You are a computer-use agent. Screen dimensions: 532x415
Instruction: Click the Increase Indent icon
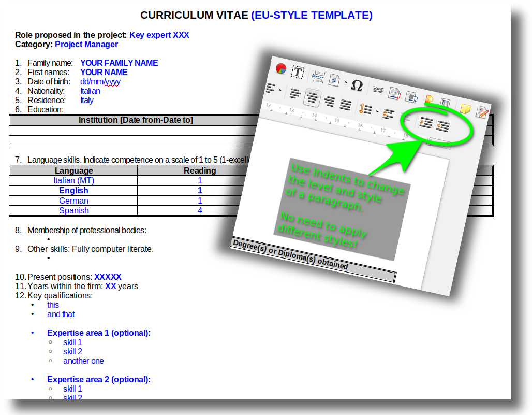point(425,123)
